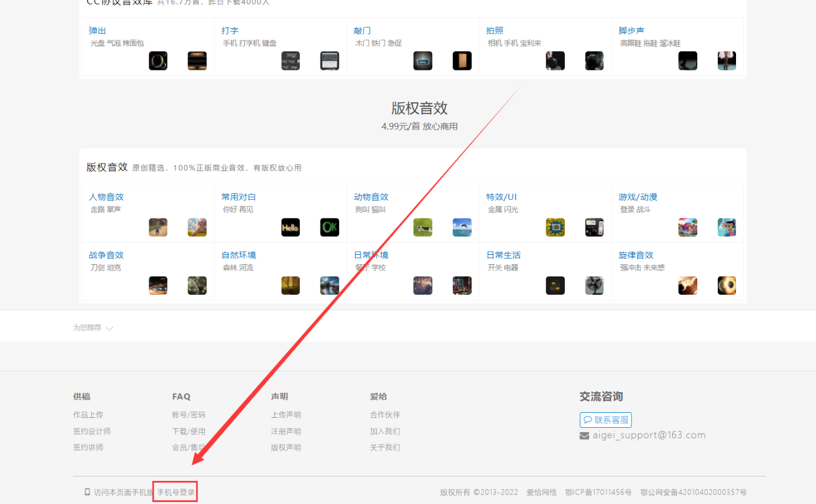816x504 pixels.
Task: Visit the 访问本页面手机版 link
Action: click(124, 492)
